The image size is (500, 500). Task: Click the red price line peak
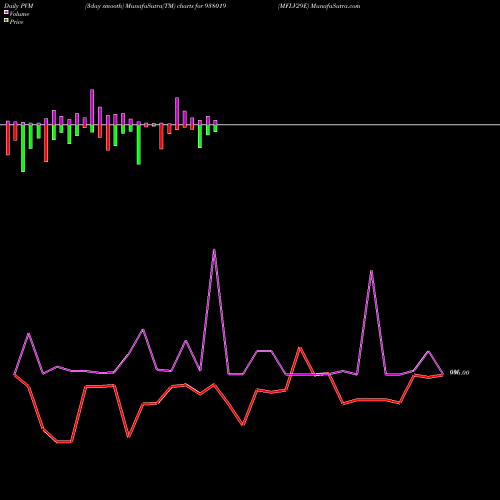[300, 348]
